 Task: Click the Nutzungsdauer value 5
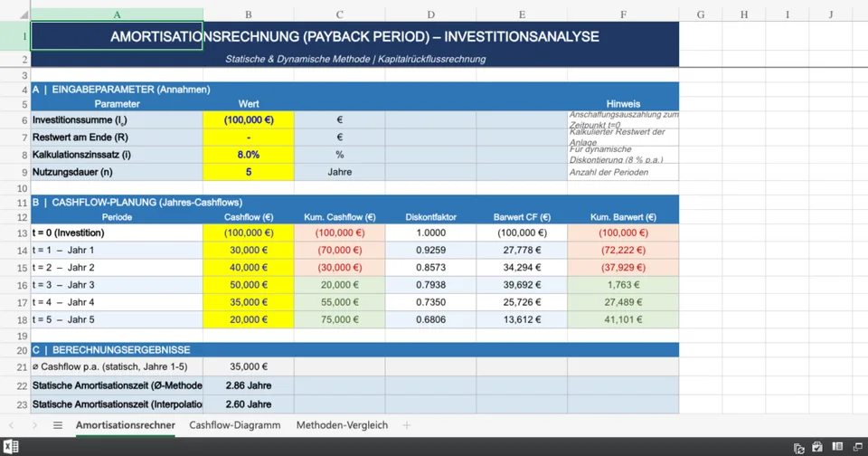pos(249,172)
